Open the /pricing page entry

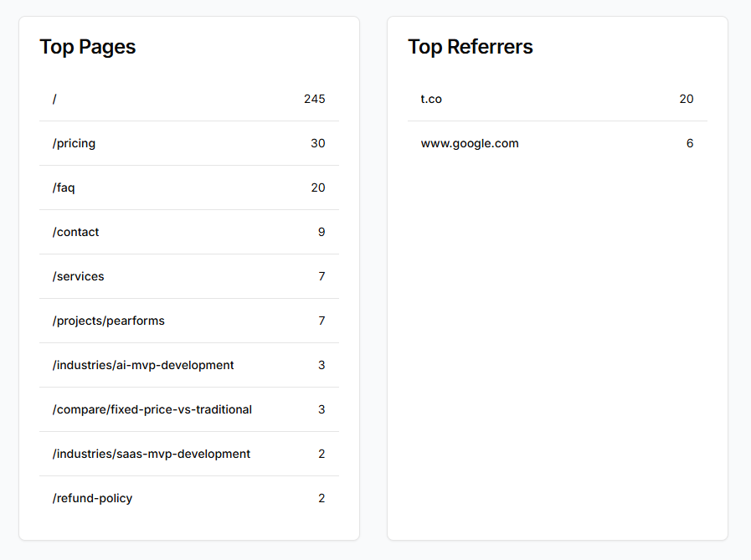(75, 143)
